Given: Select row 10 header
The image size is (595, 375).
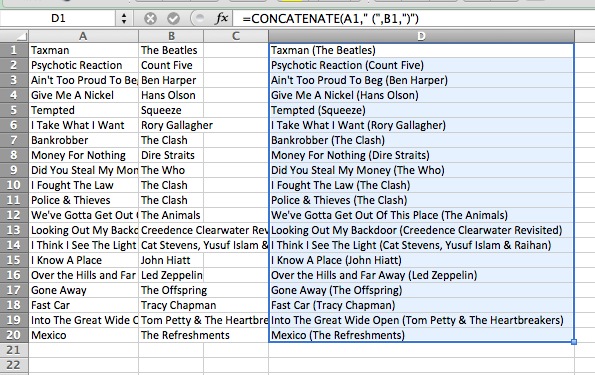Looking at the screenshot, I should 14,185.
